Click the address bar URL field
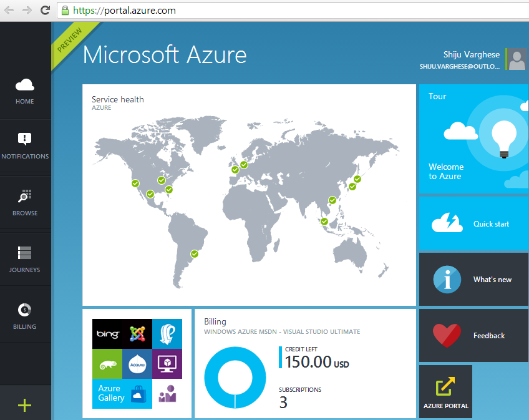 point(293,11)
